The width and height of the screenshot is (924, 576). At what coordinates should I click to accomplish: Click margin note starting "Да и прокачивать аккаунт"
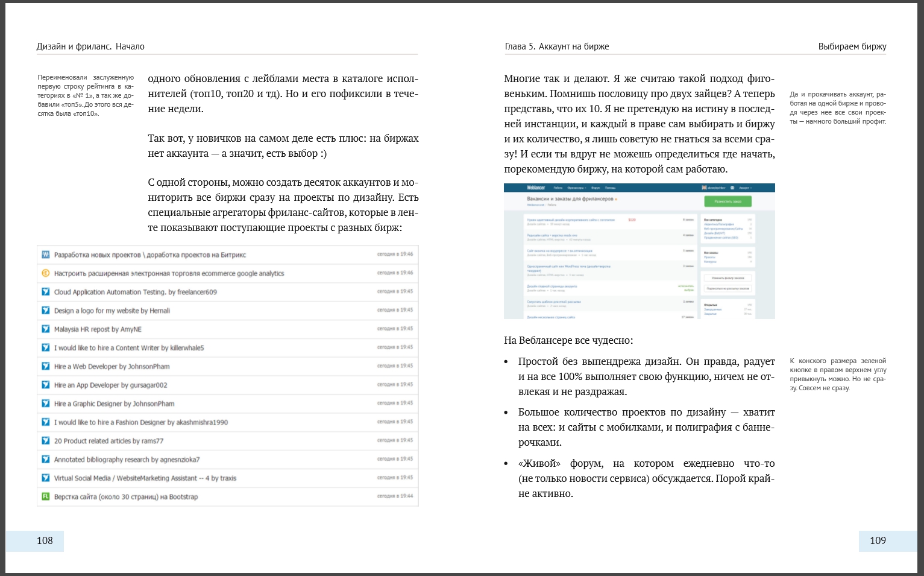(838, 108)
